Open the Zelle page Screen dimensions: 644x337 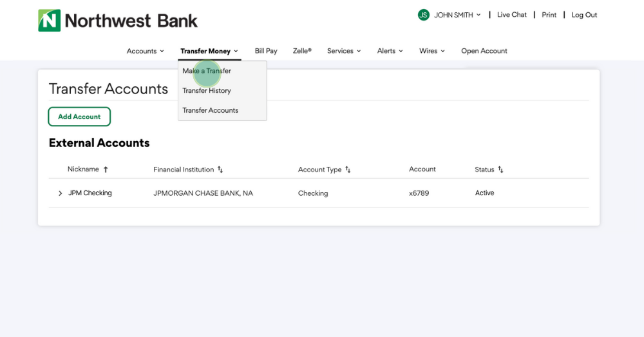pos(302,51)
